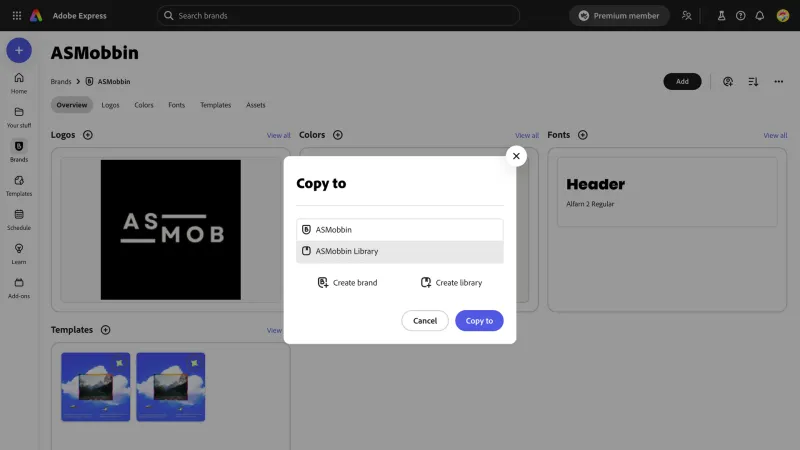This screenshot has width=800, height=450.
Task: Go to Home in sidebar
Action: coord(19,83)
